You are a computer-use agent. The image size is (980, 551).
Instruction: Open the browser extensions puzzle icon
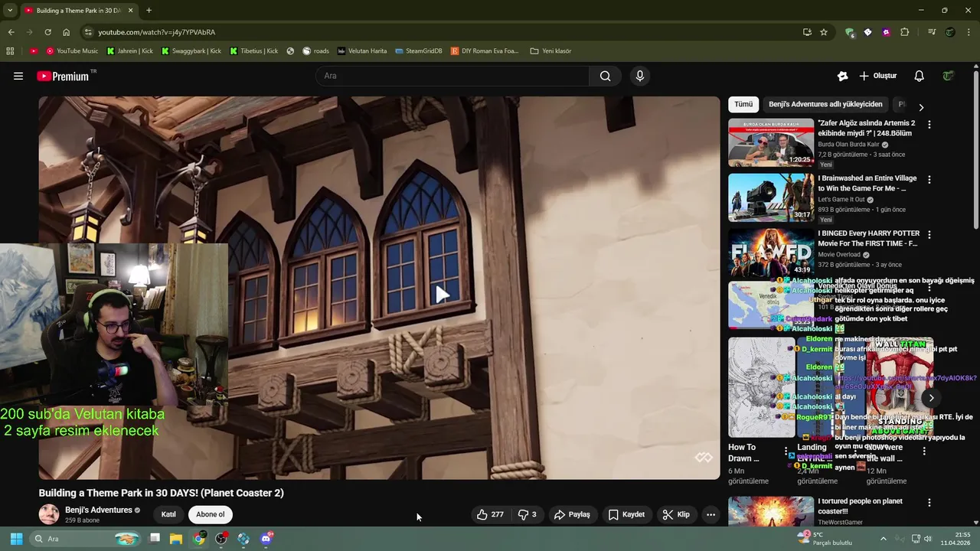click(904, 32)
